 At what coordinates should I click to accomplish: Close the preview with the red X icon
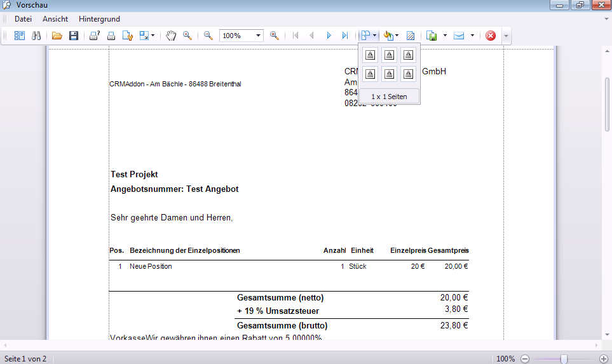coord(491,36)
